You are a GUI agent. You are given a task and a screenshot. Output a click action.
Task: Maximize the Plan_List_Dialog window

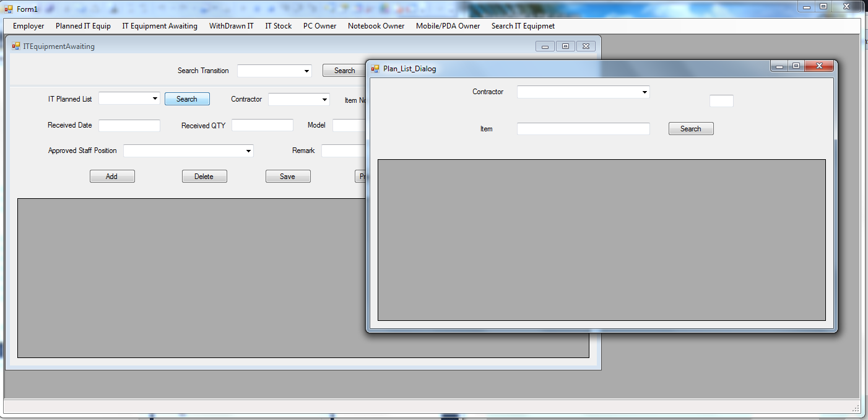tap(796, 66)
